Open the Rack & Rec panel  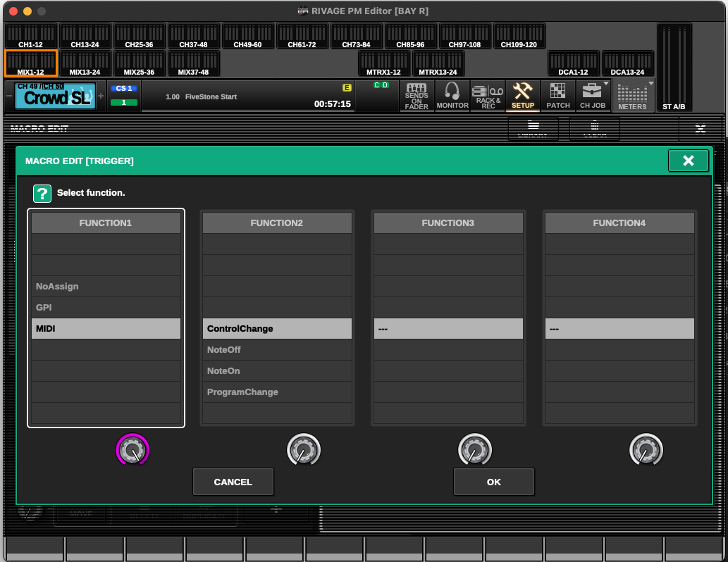(488, 96)
